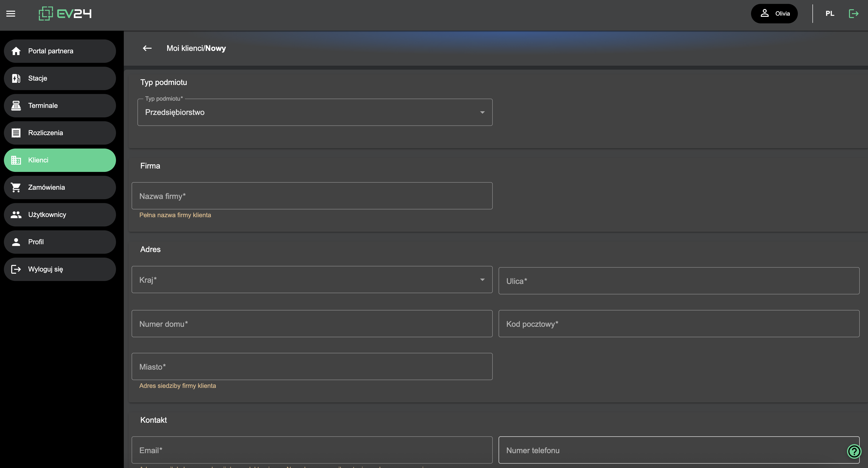Screen dimensions: 868x468
Task: Expand the Kraj country dropdown
Action: (x=312, y=280)
